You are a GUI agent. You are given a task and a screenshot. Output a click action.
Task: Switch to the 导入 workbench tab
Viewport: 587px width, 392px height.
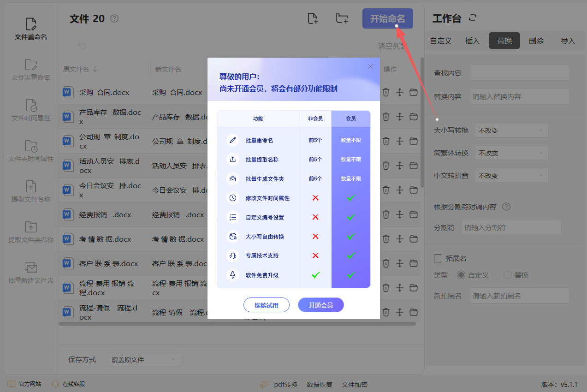(568, 41)
